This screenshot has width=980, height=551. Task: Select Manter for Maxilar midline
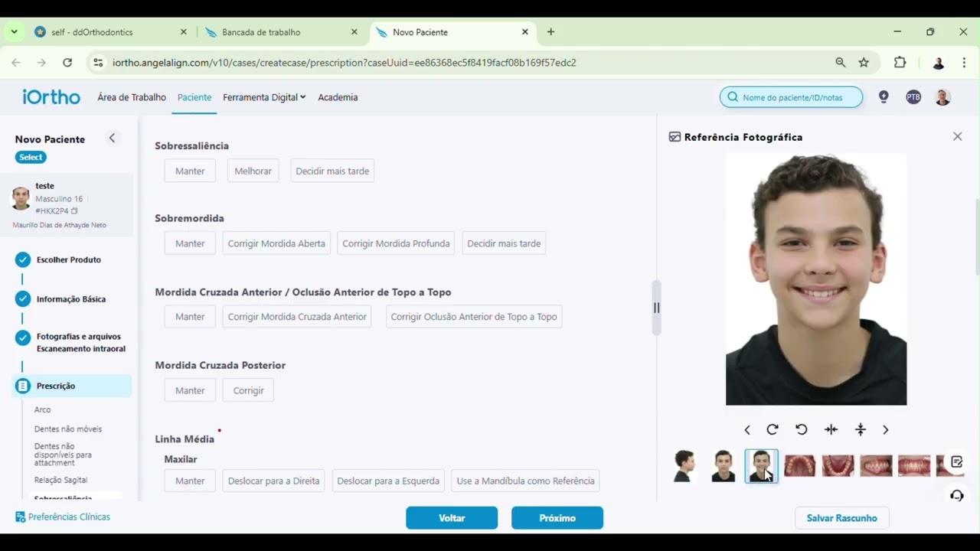(x=190, y=481)
